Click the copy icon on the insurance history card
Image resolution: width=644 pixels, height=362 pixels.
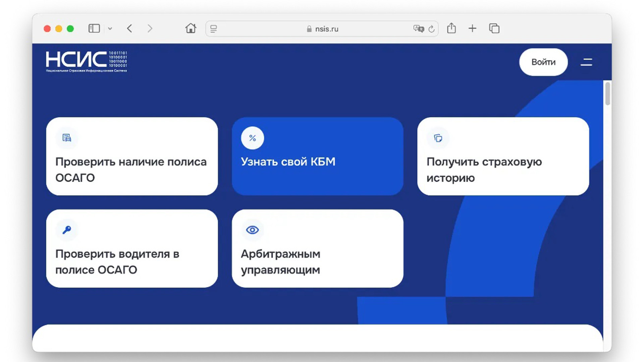coord(438,138)
